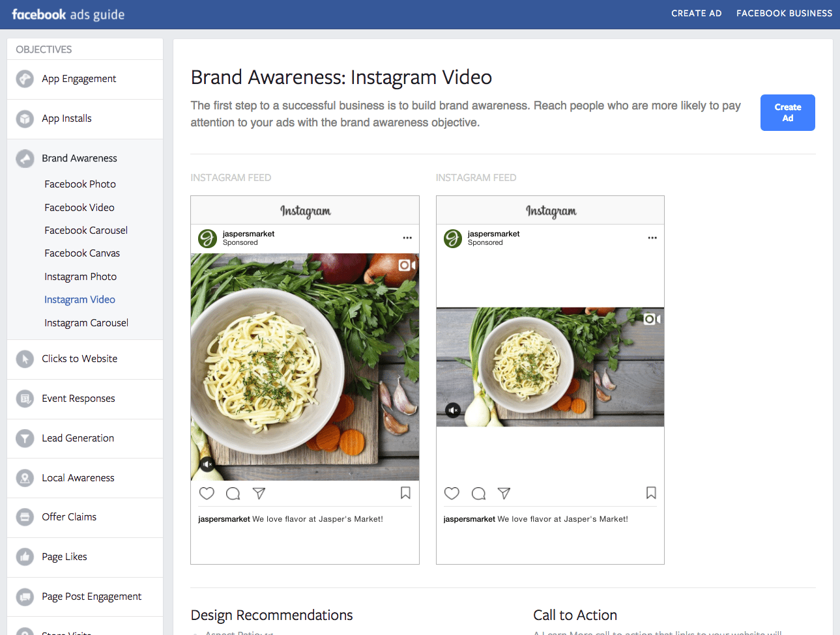Open the three-dot menu in the left preview
Viewport: 840px width, 635px height.
coord(407,238)
